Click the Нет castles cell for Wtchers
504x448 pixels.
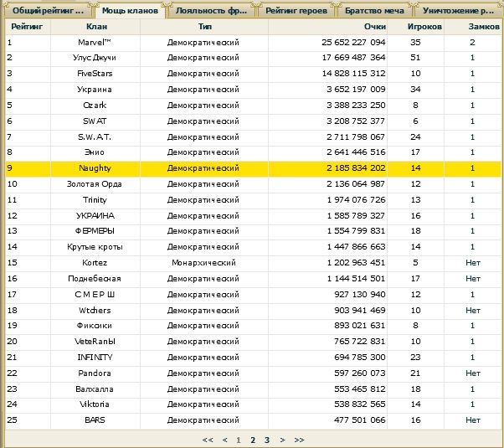point(473,311)
